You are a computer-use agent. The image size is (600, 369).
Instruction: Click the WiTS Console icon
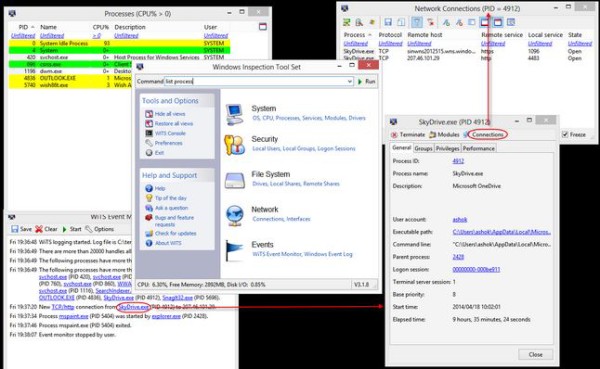click(149, 133)
